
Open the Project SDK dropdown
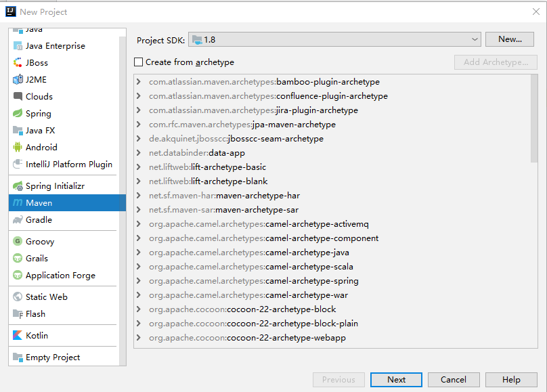coord(334,39)
